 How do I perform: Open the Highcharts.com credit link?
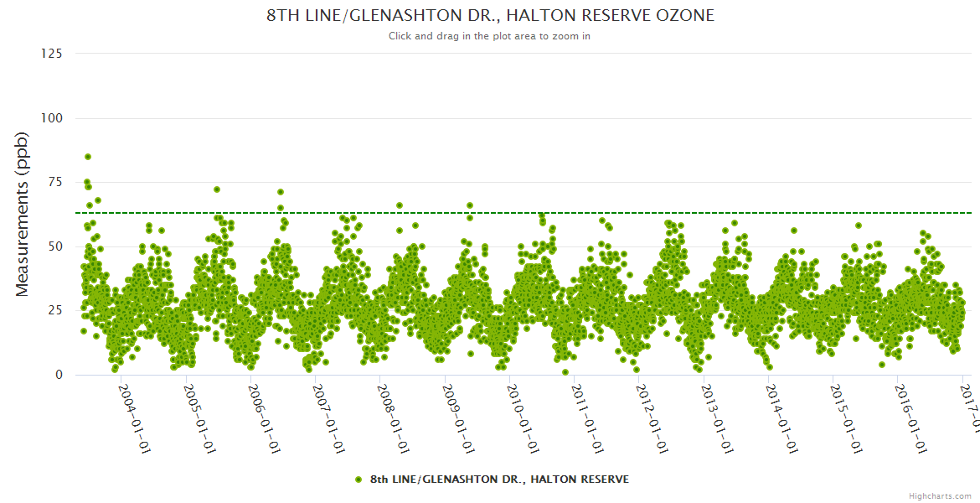point(940,496)
